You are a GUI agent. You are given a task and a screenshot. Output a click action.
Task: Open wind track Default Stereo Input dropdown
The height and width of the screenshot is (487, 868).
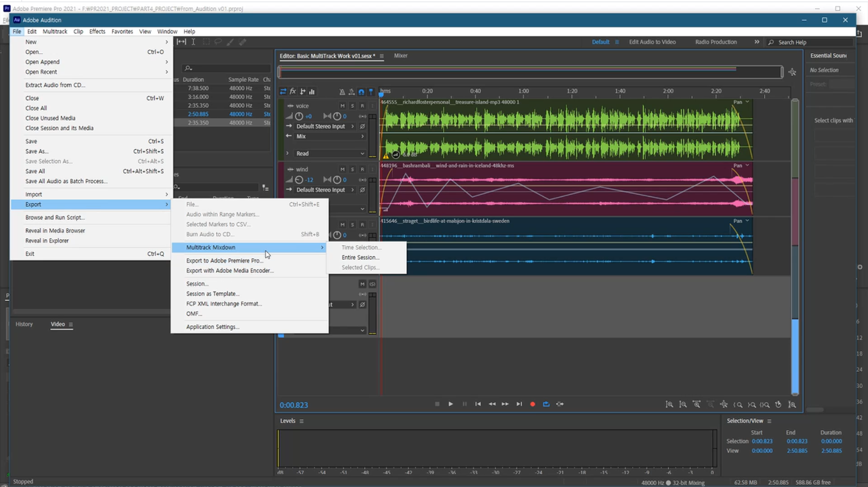(325, 190)
